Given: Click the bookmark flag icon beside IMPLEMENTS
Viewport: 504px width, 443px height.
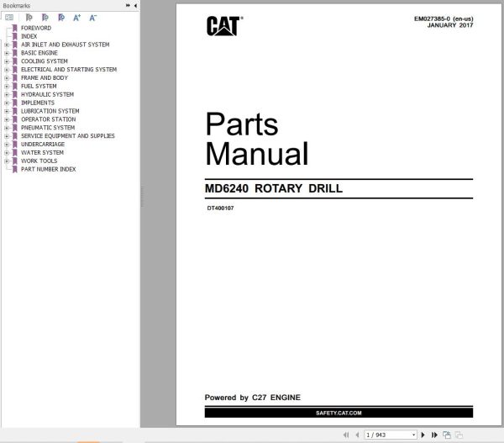Looking at the screenshot, I should (x=15, y=103).
